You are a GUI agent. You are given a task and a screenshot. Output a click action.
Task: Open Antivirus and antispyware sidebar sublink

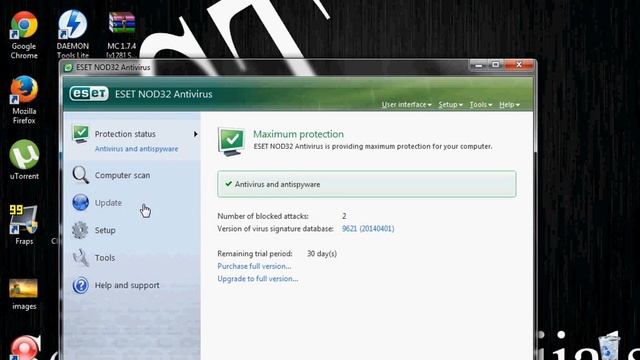(x=136, y=149)
